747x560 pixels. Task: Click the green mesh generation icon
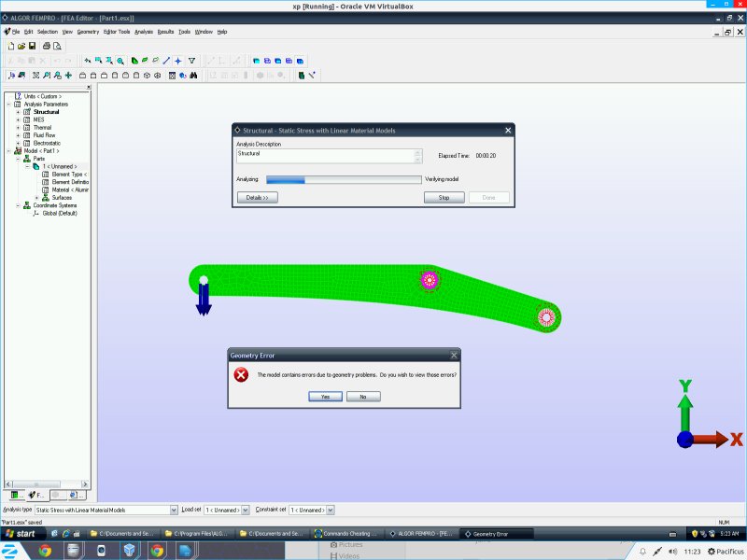tap(301, 76)
